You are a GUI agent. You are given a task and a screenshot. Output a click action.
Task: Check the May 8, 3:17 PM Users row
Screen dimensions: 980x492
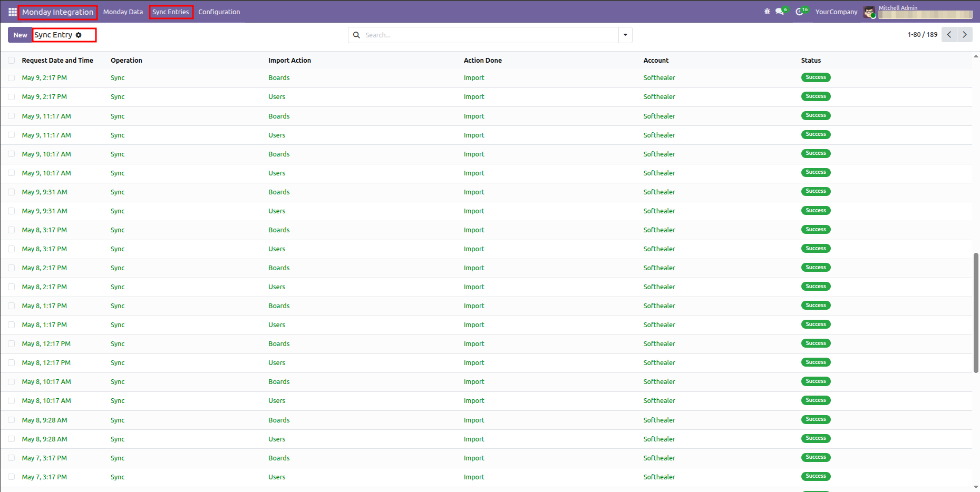12,249
